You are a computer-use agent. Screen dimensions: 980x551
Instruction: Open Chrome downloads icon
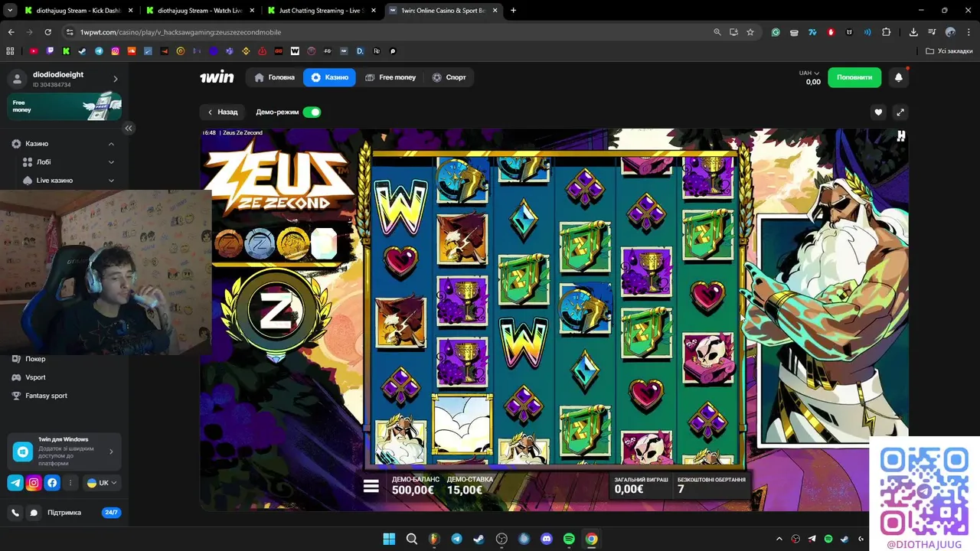pyautogui.click(x=913, y=32)
